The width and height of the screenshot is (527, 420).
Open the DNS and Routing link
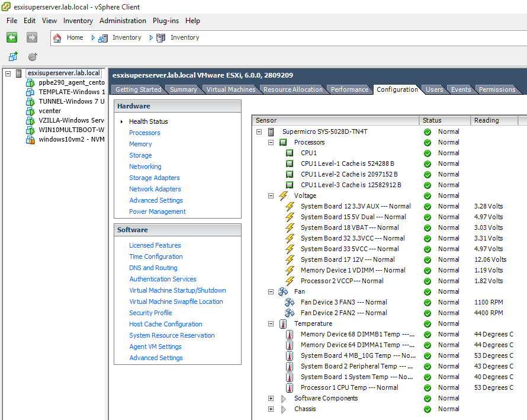tap(153, 268)
